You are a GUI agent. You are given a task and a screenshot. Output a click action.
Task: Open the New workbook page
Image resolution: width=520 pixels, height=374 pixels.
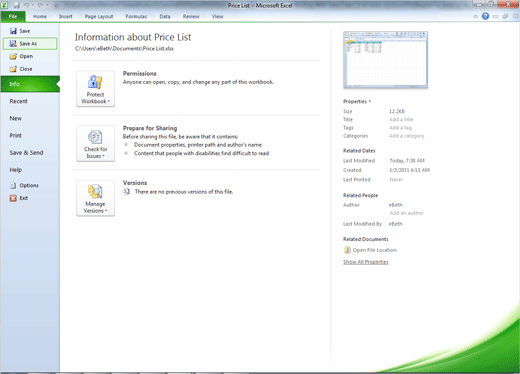15,118
